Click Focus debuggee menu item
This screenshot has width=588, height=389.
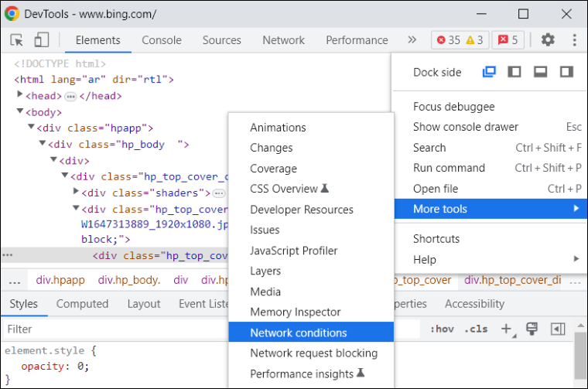click(491, 107)
